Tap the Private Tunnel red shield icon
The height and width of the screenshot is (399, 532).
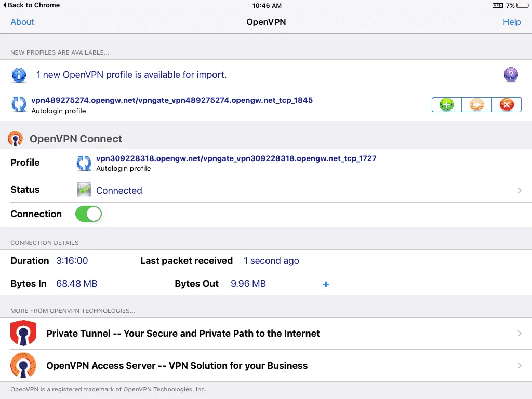23,333
